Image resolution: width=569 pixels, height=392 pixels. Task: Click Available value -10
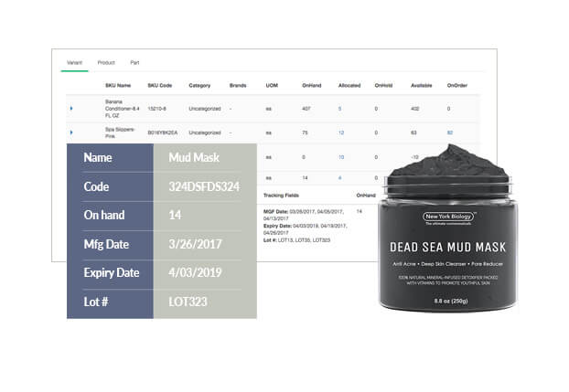pyautogui.click(x=414, y=157)
